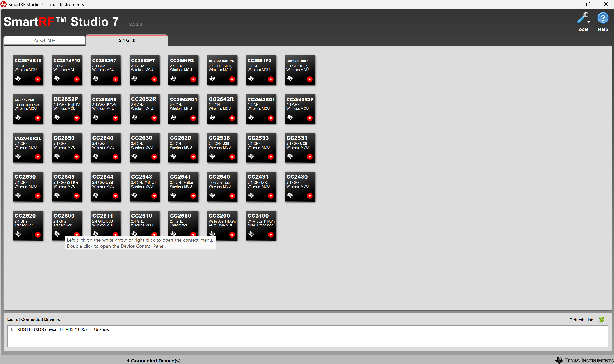Expand the XDS110 connected device entry
Screen dimensions: 614x364
[x=12, y=329]
